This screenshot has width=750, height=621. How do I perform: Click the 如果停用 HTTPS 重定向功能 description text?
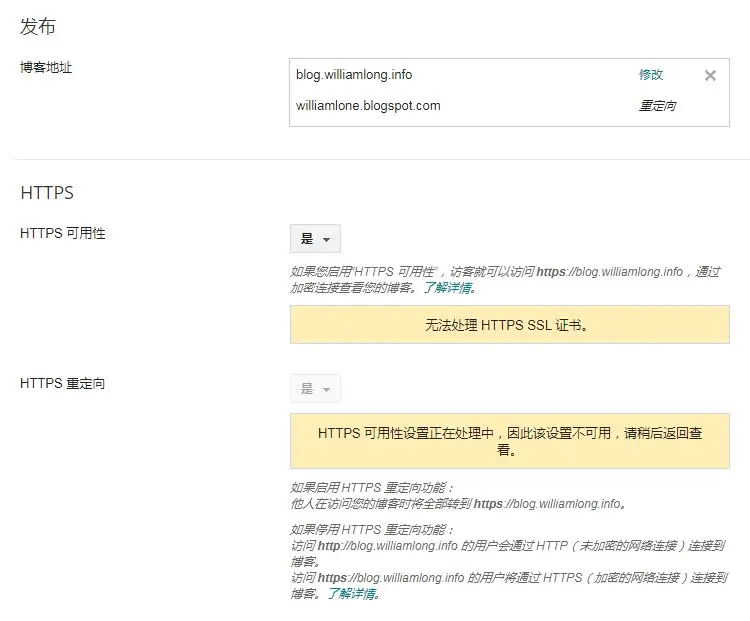[x=372, y=529]
